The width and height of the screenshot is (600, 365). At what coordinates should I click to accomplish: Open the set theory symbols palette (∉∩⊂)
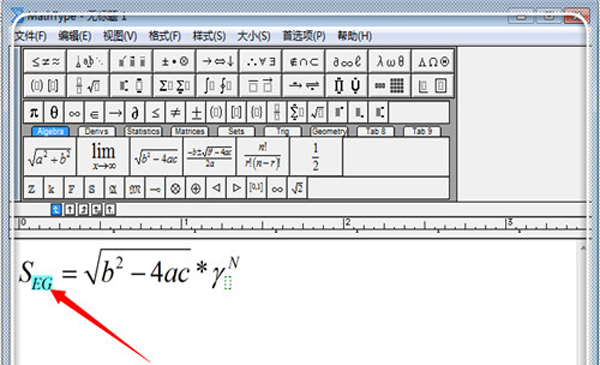click(303, 61)
